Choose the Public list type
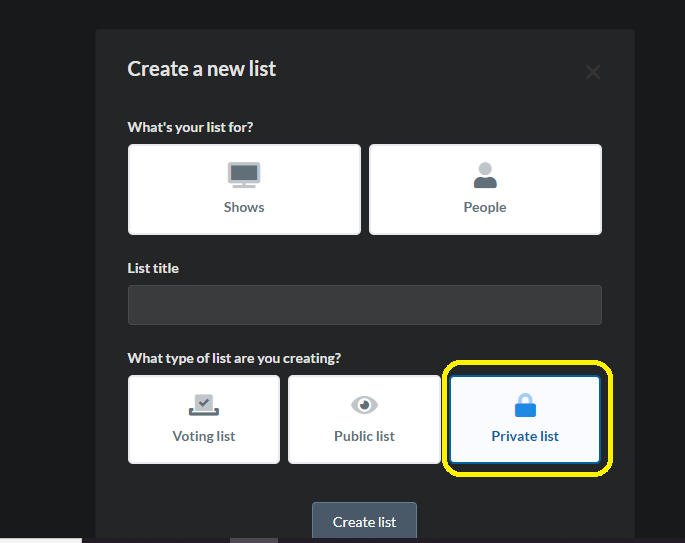 click(x=364, y=419)
